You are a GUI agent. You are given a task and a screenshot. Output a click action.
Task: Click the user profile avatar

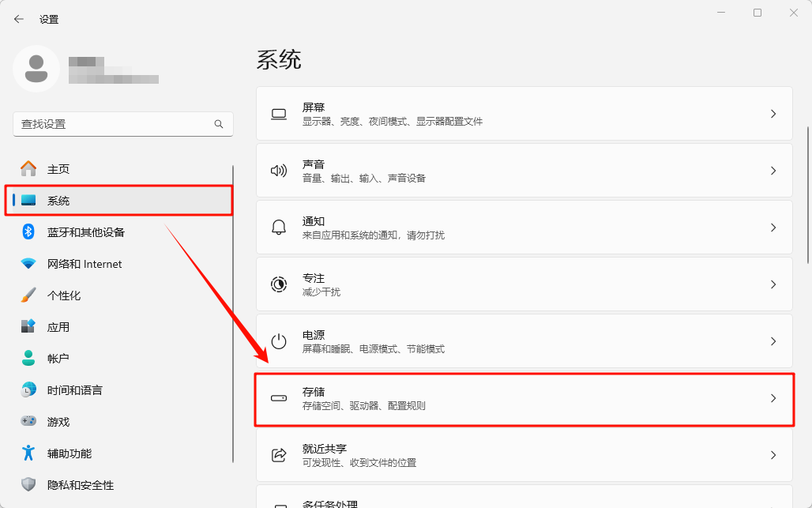[x=36, y=69]
